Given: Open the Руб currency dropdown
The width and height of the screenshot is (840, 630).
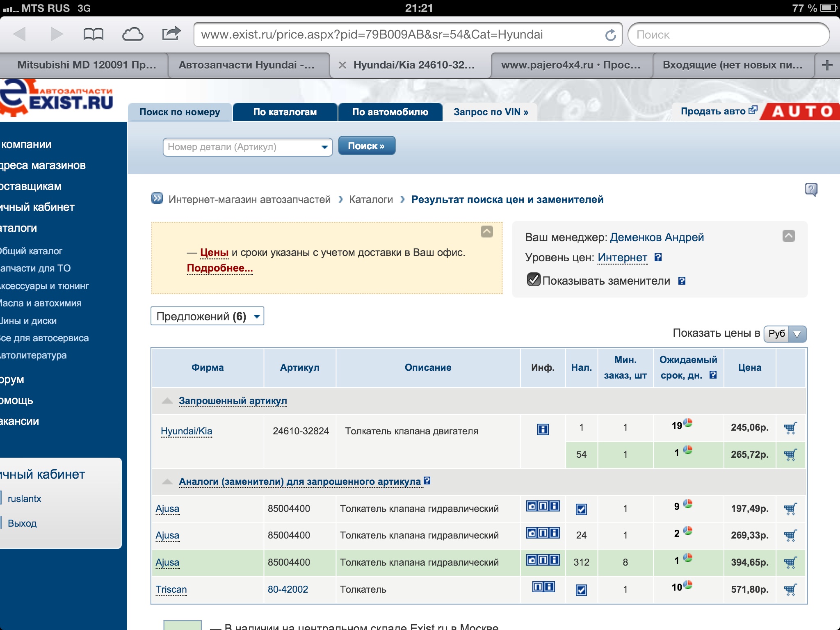Looking at the screenshot, I should (784, 333).
